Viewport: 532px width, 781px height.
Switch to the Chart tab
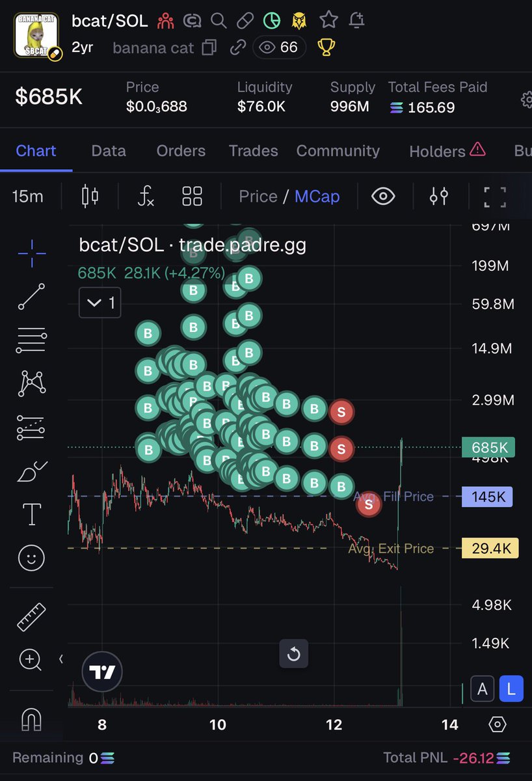[x=36, y=150]
